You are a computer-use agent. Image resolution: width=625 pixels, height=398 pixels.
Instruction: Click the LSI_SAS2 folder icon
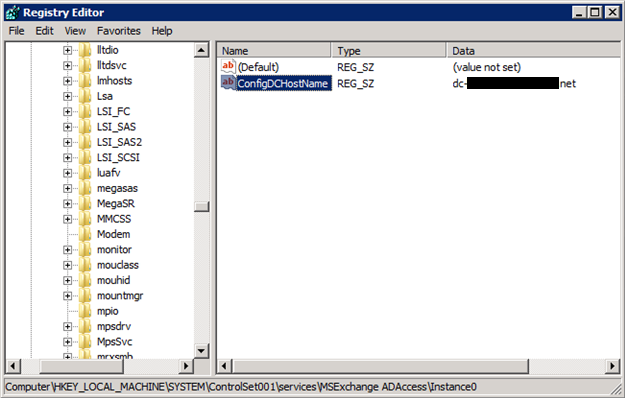(85, 142)
